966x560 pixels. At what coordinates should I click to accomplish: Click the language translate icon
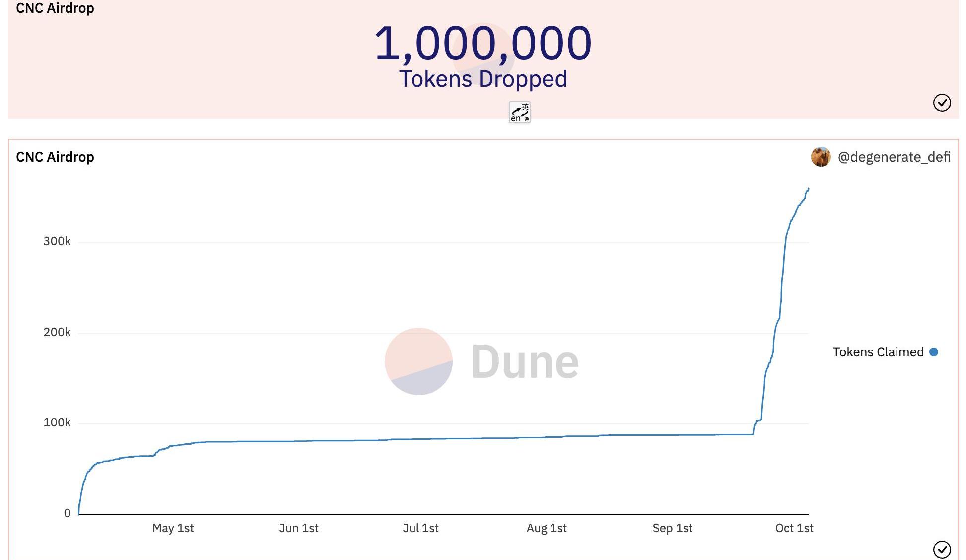pos(520,112)
